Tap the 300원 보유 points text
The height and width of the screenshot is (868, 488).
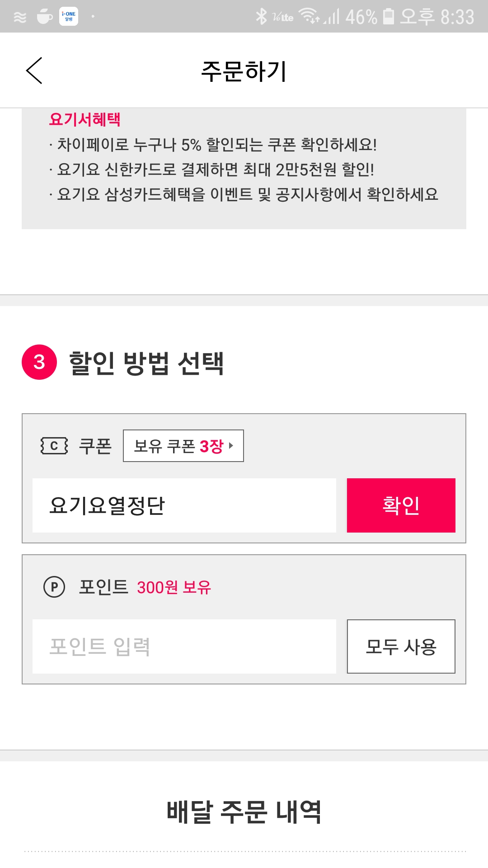point(174,587)
